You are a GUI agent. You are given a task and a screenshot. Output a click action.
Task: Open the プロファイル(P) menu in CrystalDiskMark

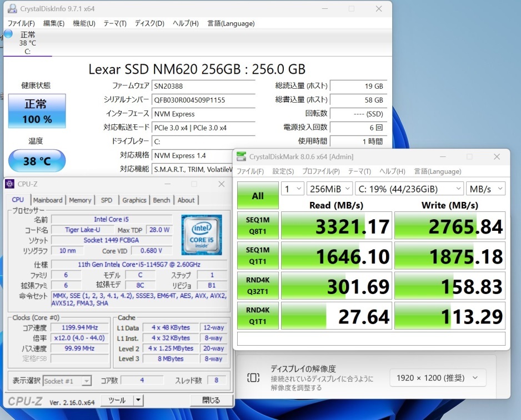322,171
